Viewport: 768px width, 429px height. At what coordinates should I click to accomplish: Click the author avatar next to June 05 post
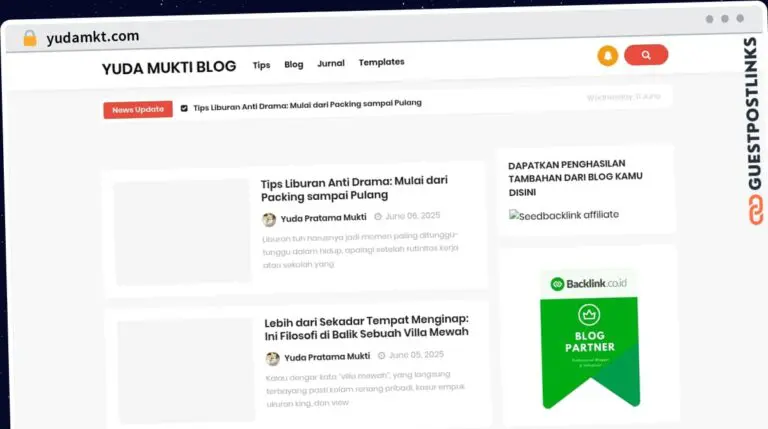273,358
